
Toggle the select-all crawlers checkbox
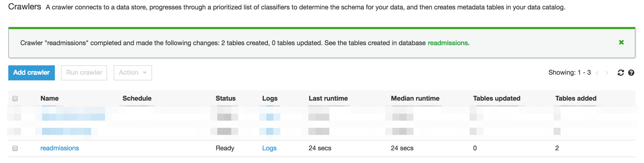tap(15, 99)
